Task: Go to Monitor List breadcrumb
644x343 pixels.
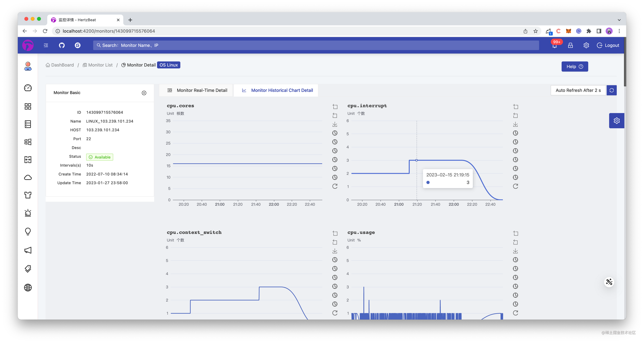Action: click(98, 65)
